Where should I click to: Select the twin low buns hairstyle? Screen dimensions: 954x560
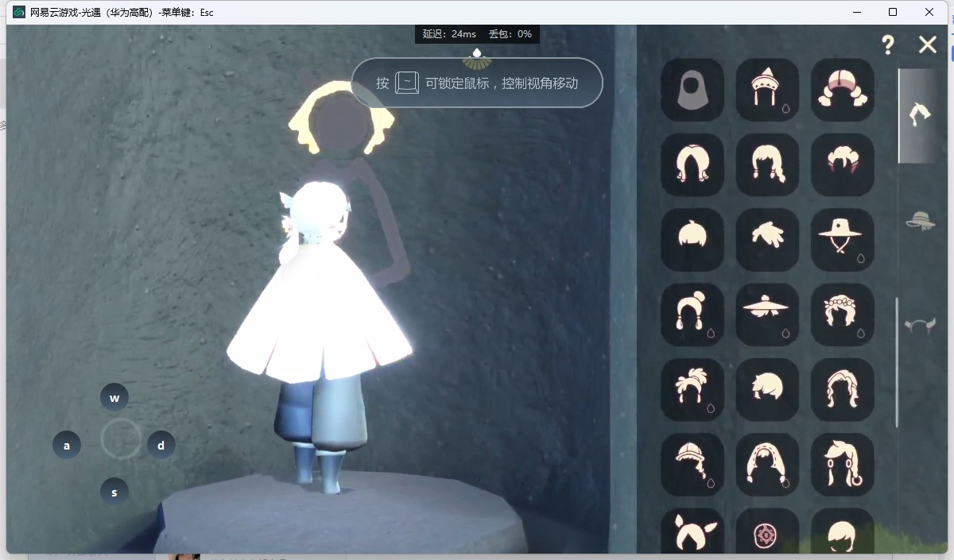point(842,90)
